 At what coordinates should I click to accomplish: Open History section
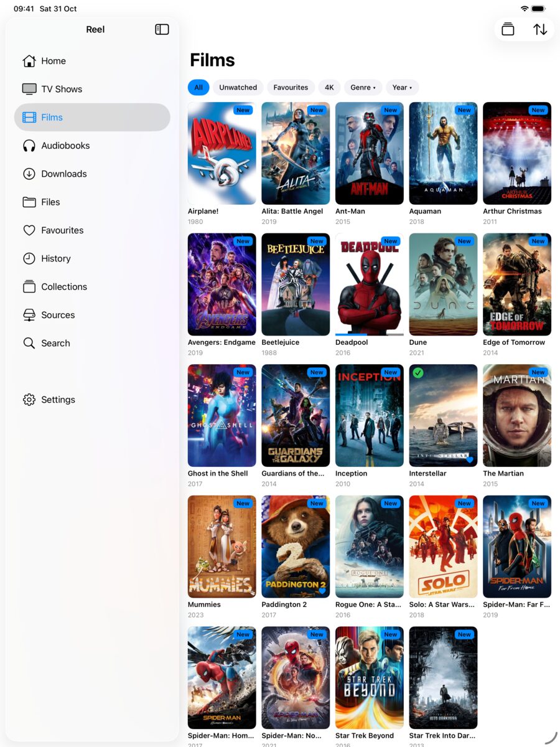[92, 258]
